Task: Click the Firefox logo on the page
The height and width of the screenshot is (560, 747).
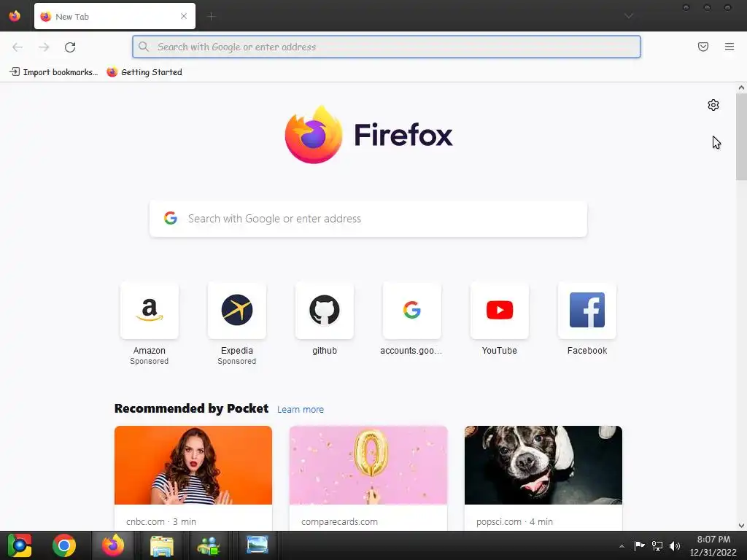Action: (314, 135)
